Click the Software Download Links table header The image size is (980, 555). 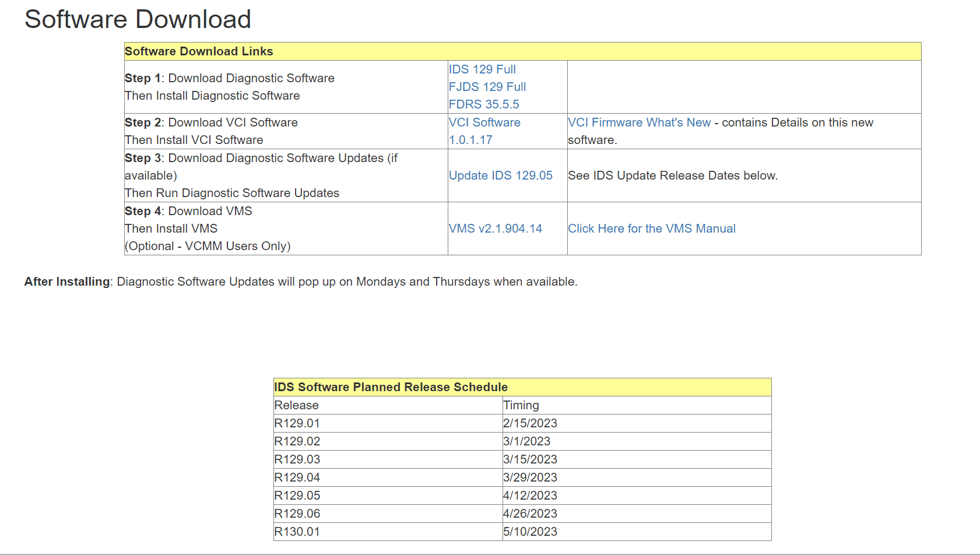coord(199,51)
